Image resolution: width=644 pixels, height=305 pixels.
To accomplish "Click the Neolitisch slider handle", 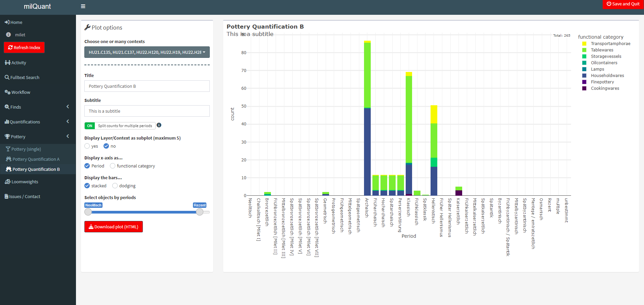I will click(88, 212).
